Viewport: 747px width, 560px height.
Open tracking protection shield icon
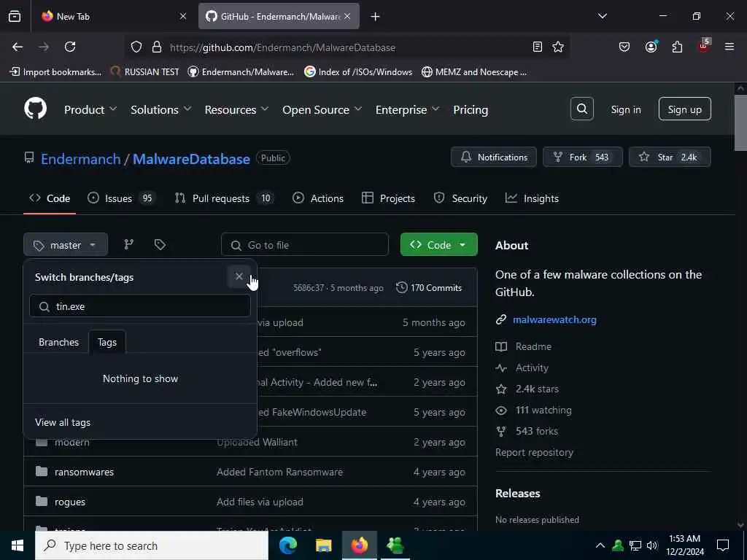[136, 47]
